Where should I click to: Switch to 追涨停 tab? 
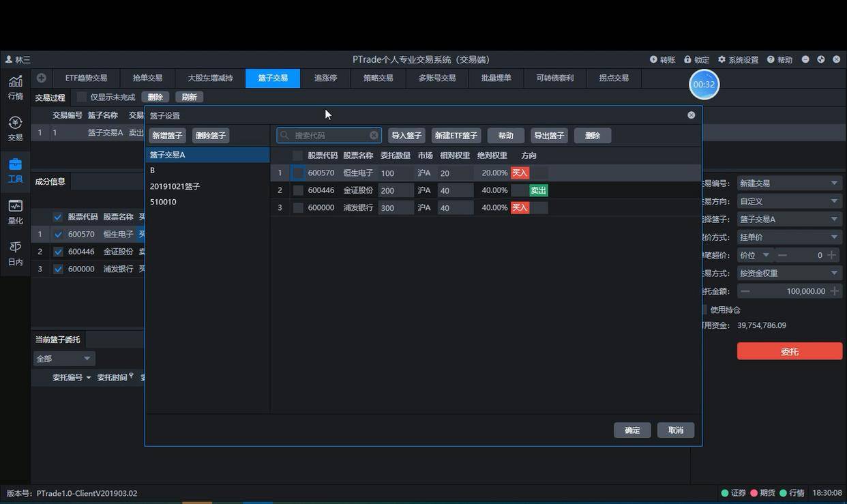325,78
